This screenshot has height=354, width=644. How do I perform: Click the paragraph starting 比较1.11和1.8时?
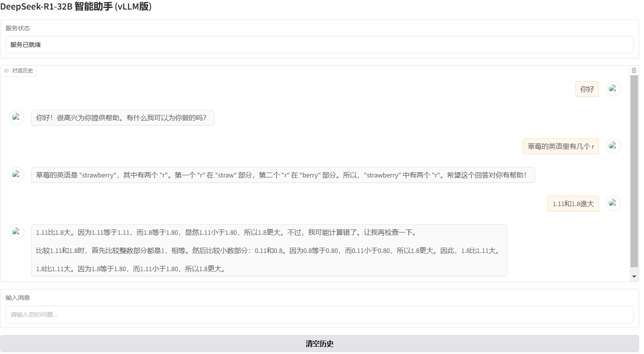(x=269, y=251)
